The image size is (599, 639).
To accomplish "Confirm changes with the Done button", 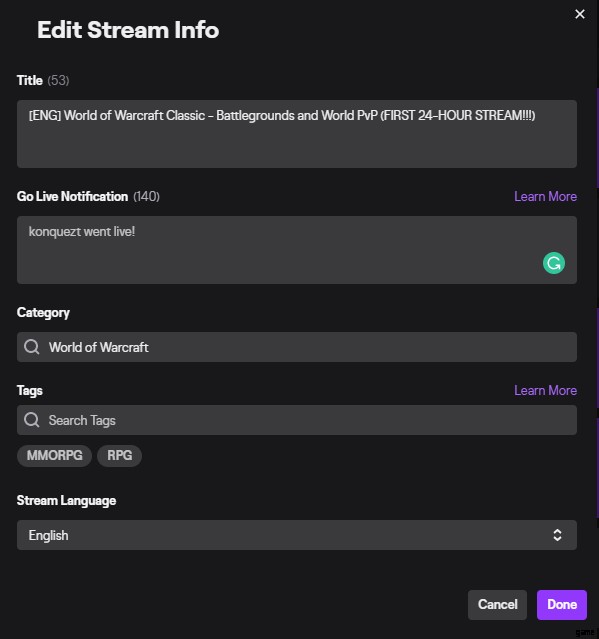I will click(x=562, y=604).
